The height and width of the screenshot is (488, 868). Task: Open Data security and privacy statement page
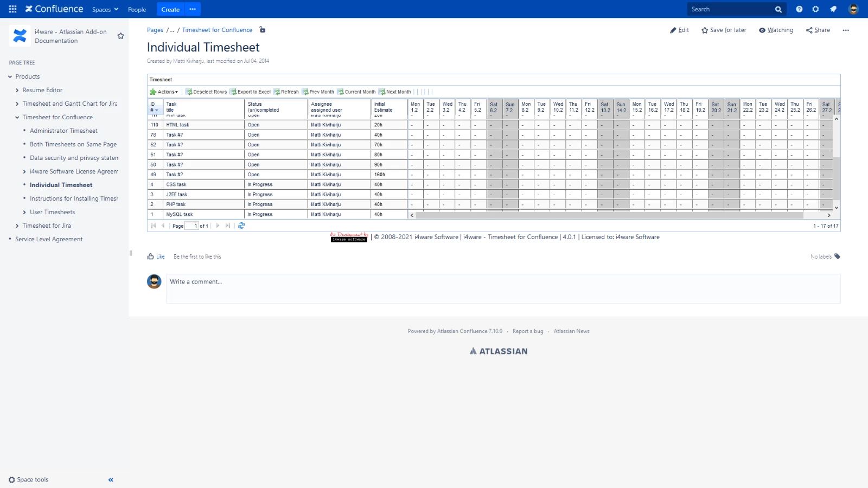(74, 158)
